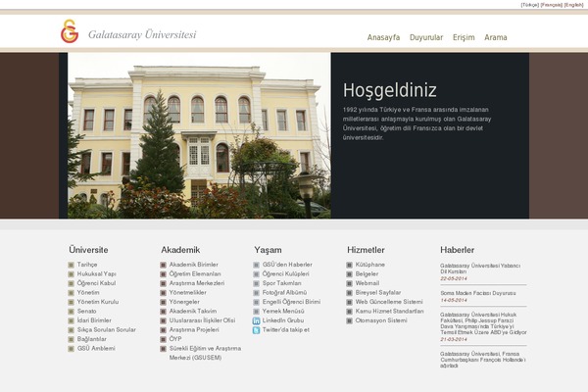Open the Hukuksal Yapı link
The image size is (588, 392).
point(96,273)
